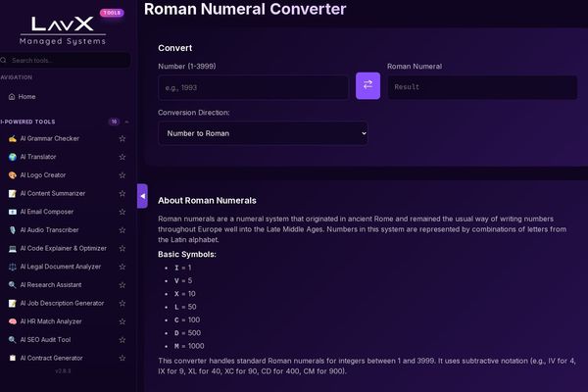Open AI Email Composer tool
The height and width of the screenshot is (392, 588).
tap(46, 212)
